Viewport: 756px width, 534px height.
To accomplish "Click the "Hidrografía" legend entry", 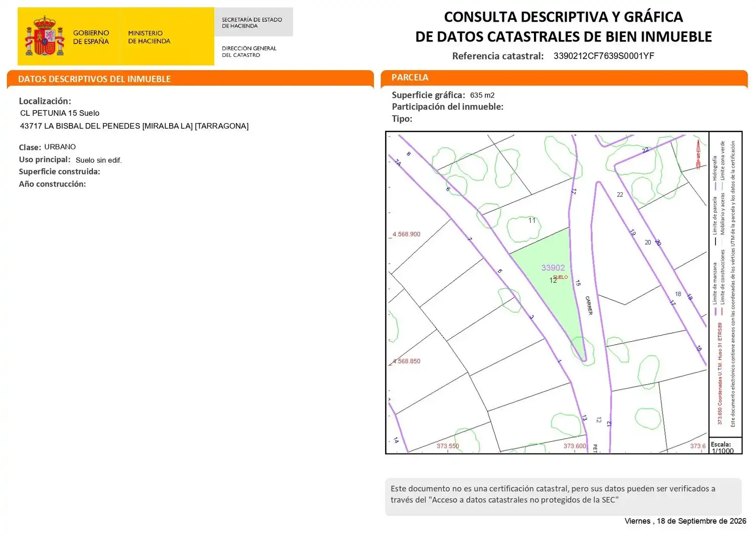I will coord(715,174).
